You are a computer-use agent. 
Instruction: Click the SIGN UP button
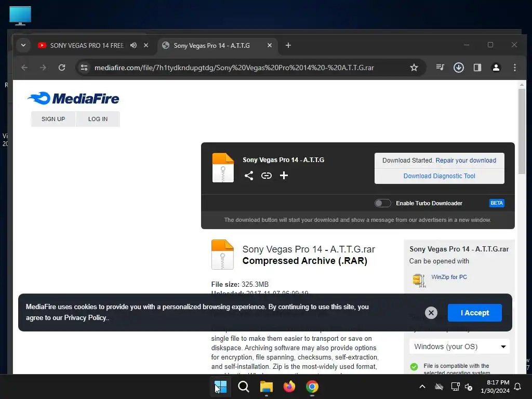click(54, 119)
